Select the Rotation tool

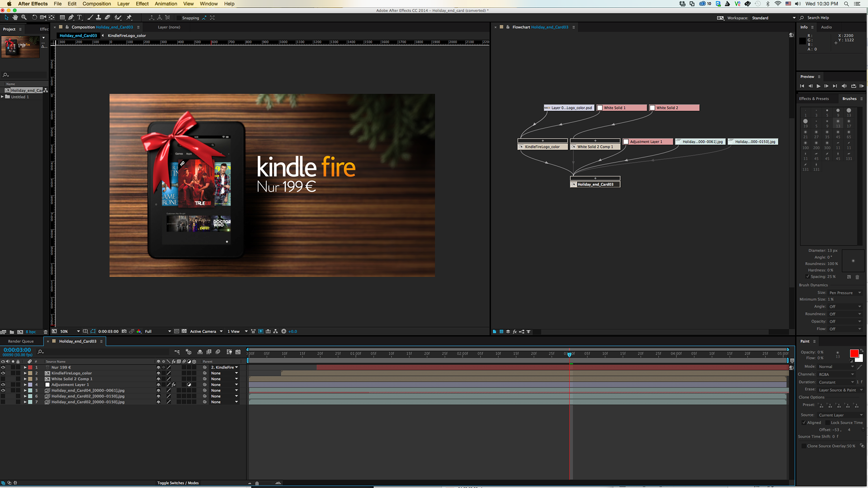(34, 18)
